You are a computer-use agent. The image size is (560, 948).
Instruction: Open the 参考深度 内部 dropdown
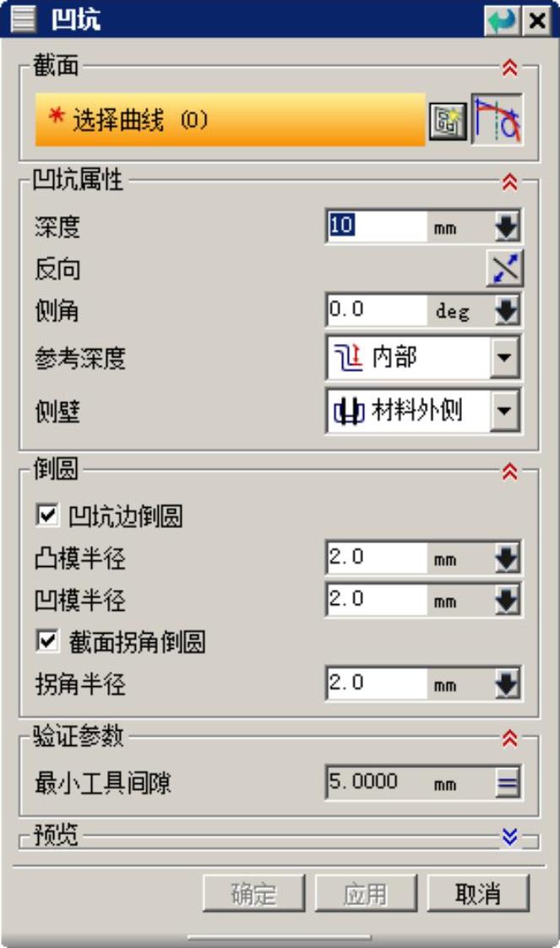423,357
